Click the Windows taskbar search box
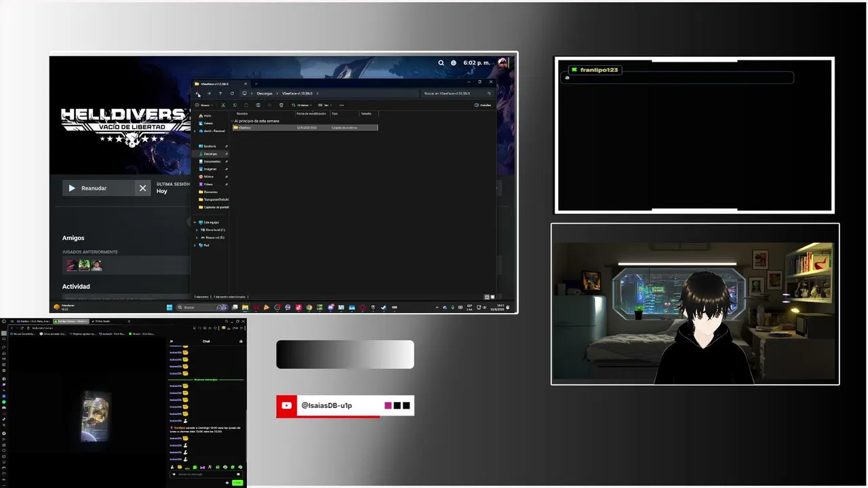The height and width of the screenshot is (488, 868). (x=202, y=307)
